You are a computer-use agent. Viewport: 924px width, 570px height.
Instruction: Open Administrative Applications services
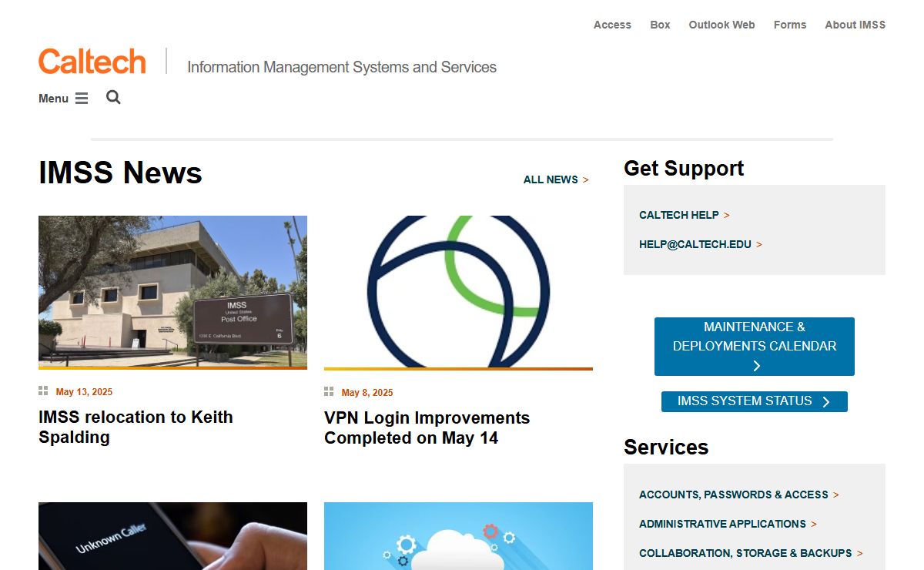click(x=728, y=524)
